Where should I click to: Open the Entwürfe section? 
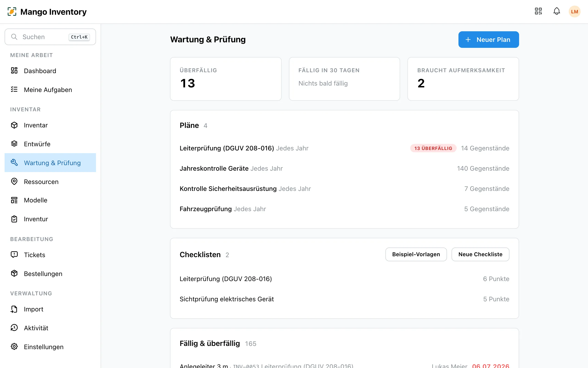(x=50, y=144)
